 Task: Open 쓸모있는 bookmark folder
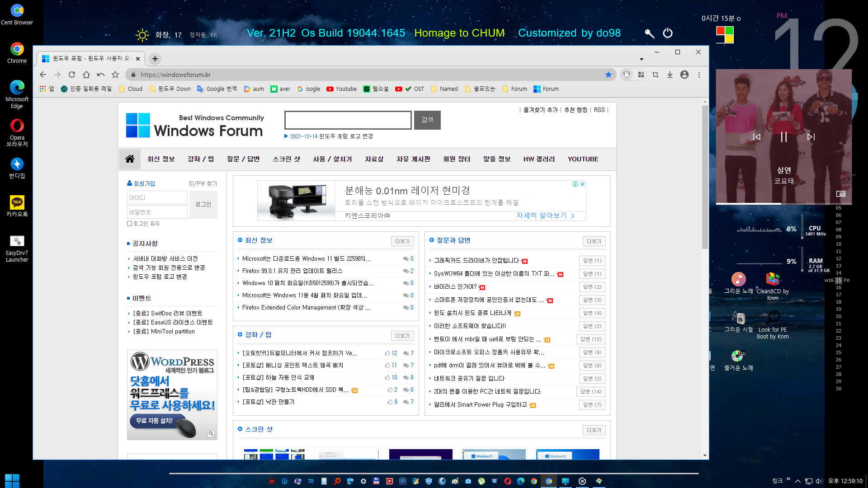point(480,89)
